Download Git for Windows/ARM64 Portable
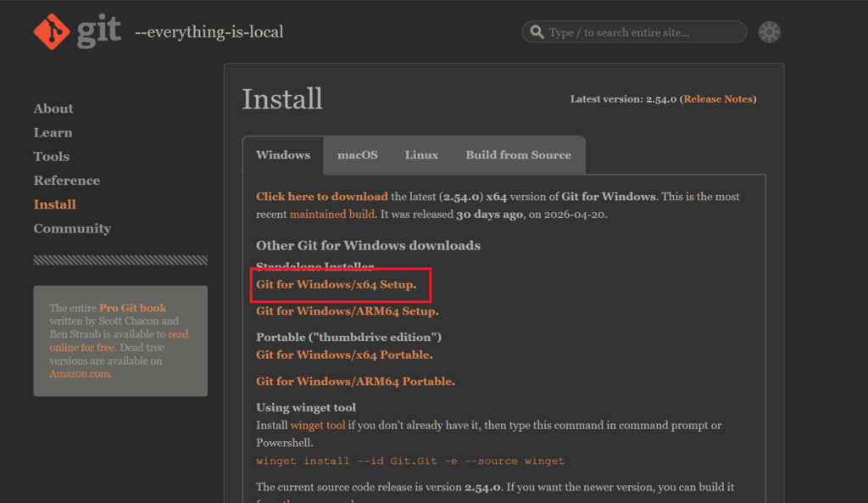 click(354, 381)
